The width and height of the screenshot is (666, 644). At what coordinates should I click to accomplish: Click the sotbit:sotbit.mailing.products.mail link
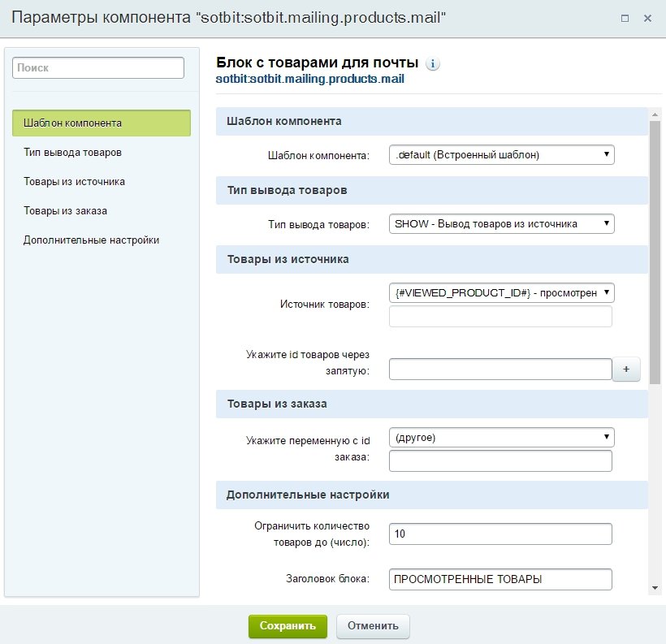(310, 79)
